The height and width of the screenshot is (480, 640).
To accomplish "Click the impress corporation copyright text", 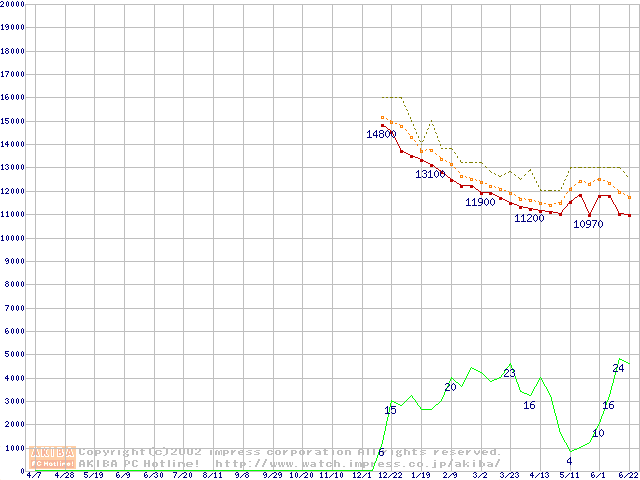I will coord(290,452).
